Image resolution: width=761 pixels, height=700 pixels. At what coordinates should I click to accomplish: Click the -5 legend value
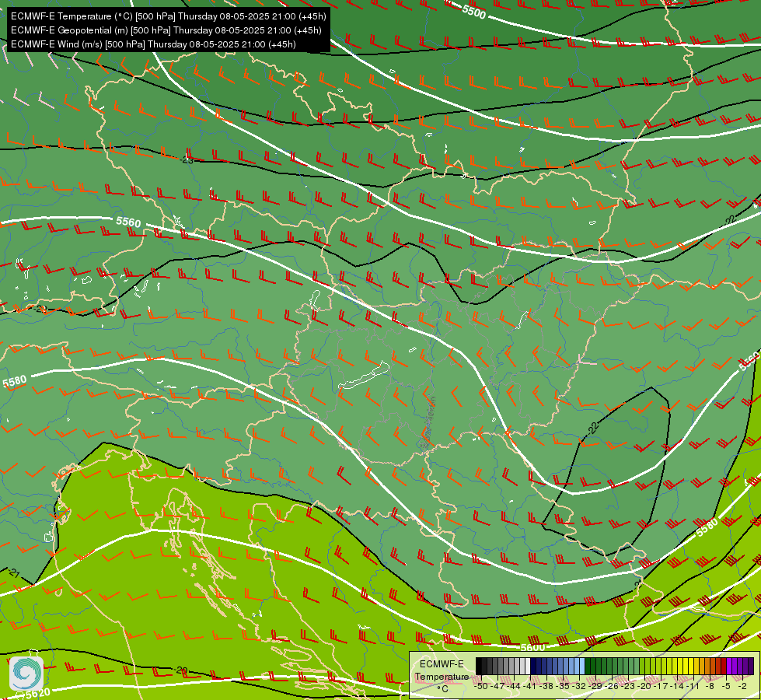tap(727, 686)
